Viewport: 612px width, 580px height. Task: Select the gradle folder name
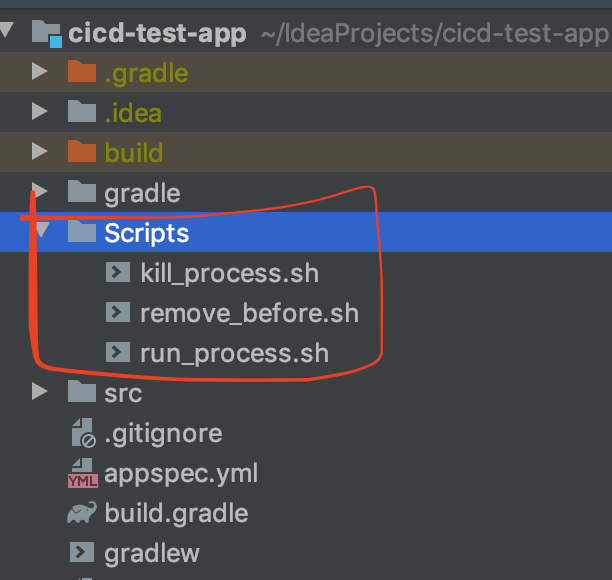coord(142,193)
